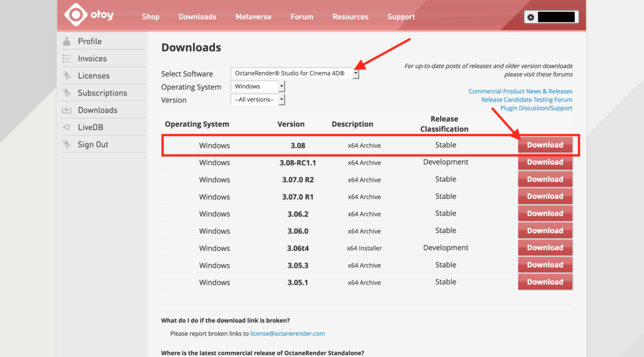Go to Subscriptions in sidebar

pyautogui.click(x=103, y=93)
